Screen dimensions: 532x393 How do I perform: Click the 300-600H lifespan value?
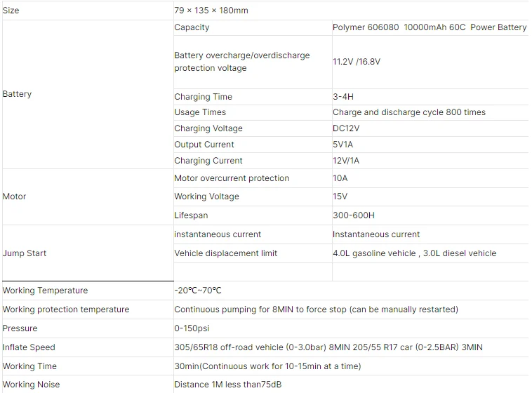point(353,215)
